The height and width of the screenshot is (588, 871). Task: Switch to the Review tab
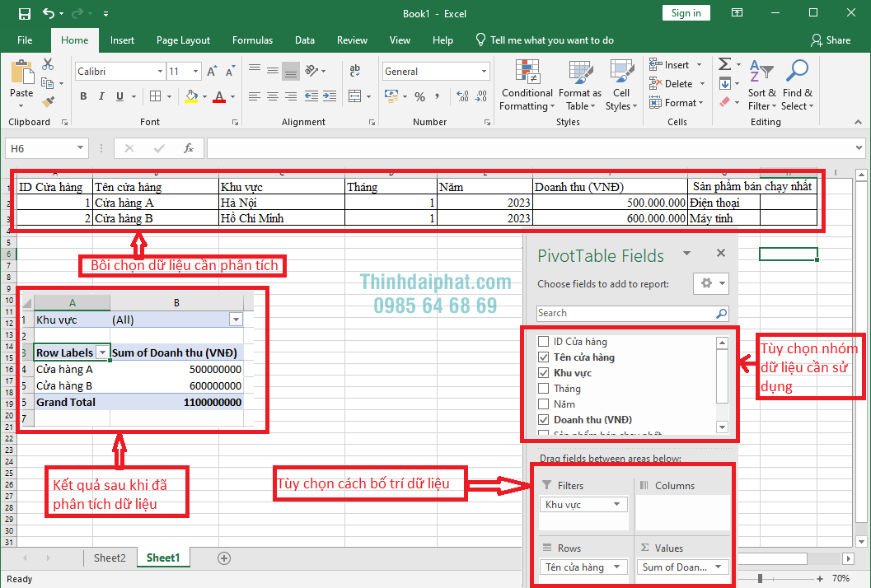[x=352, y=40]
